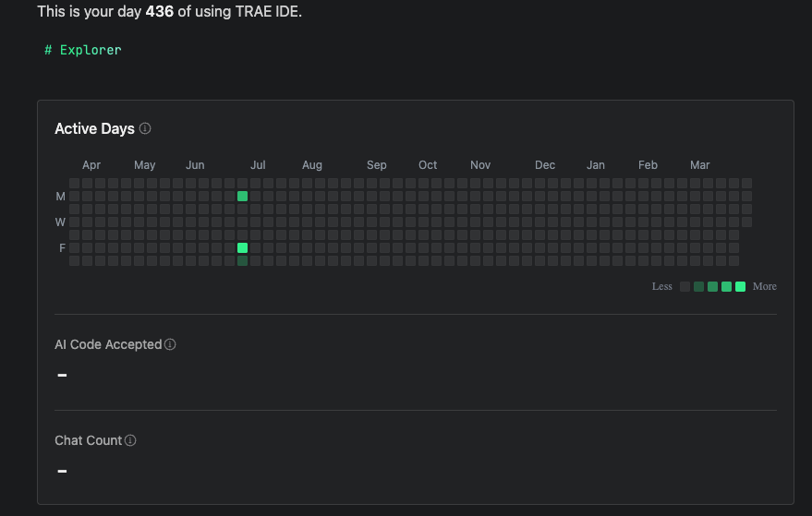
Task: Click the 'Sep' month label
Action: 377,165
